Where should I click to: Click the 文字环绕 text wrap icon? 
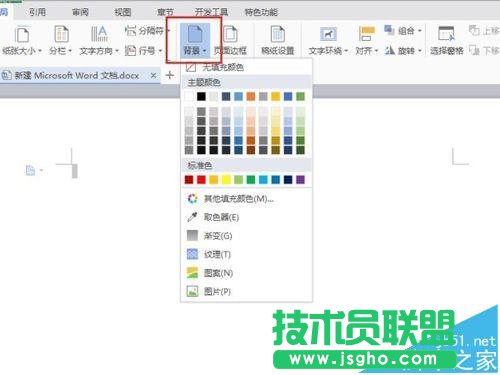[x=328, y=34]
